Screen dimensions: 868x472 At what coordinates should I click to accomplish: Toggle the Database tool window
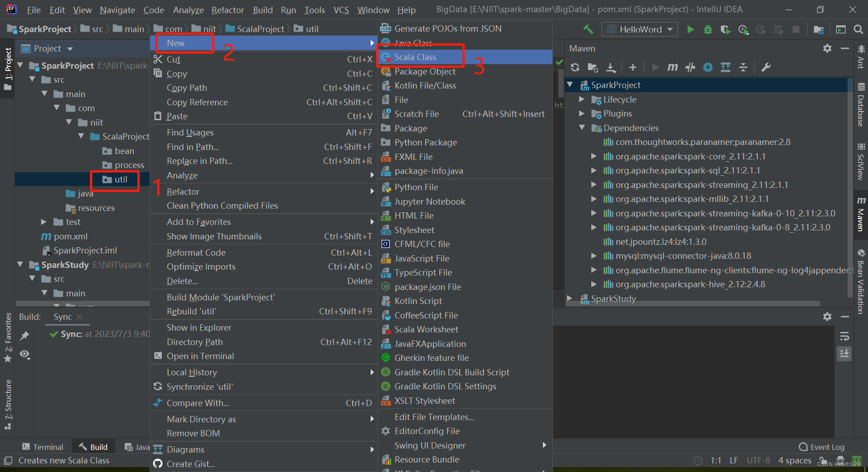(861, 105)
